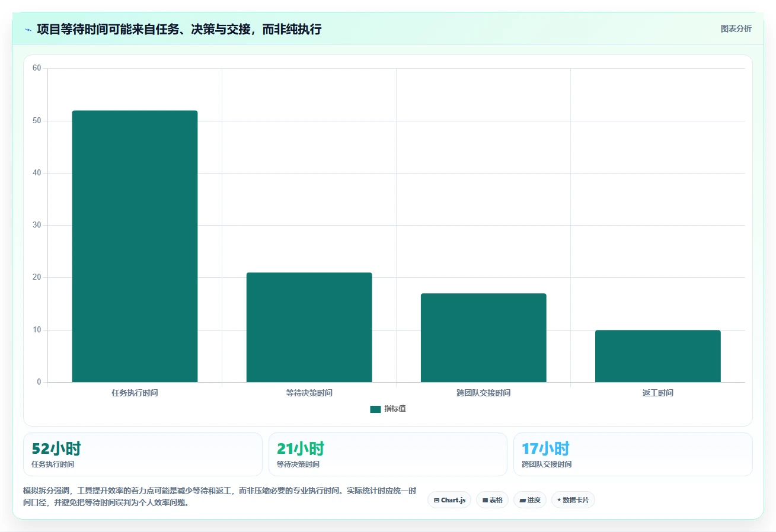
Task: Click the 任务执行时间 x-axis label
Action: click(x=135, y=393)
